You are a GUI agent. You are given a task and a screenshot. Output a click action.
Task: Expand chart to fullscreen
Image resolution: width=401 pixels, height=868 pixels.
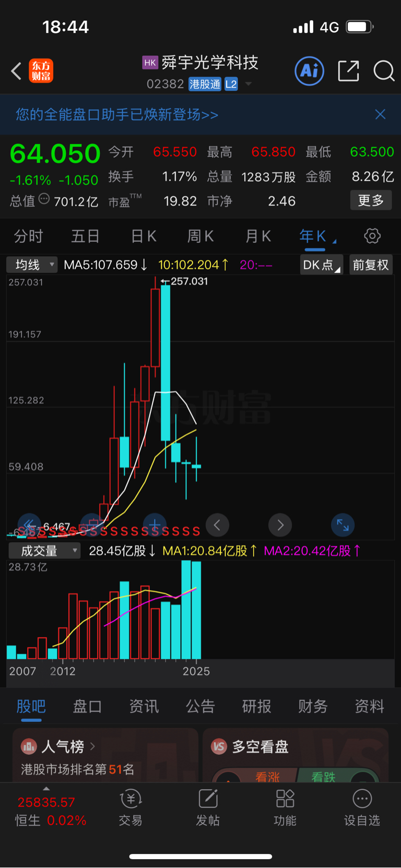click(x=343, y=525)
